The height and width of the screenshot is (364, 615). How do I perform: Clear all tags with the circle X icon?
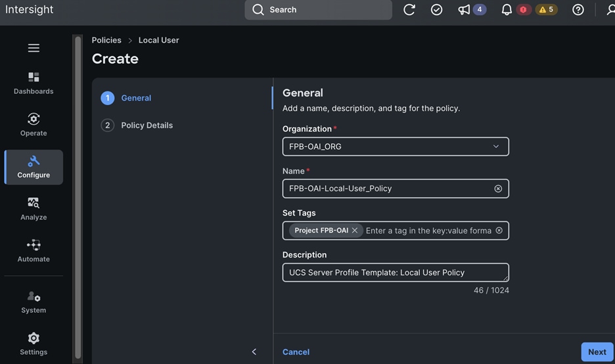point(499,230)
